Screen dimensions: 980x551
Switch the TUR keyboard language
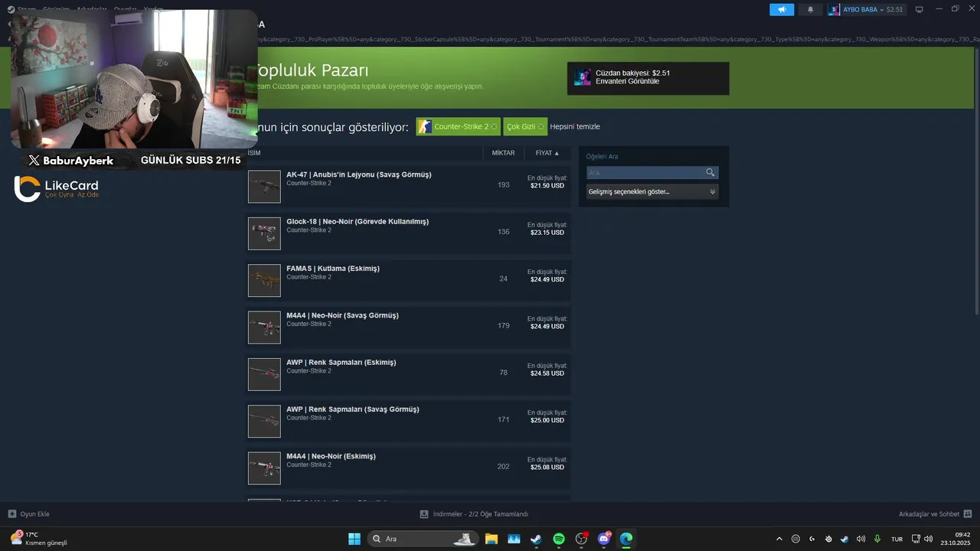pos(897,539)
